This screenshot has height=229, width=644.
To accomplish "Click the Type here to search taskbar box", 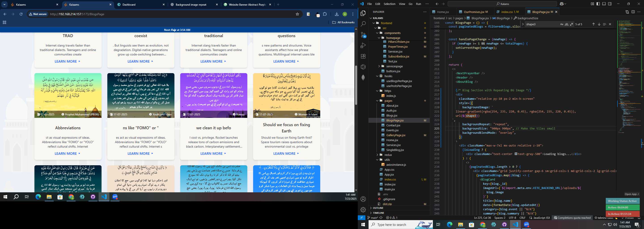I will pos(400,225).
